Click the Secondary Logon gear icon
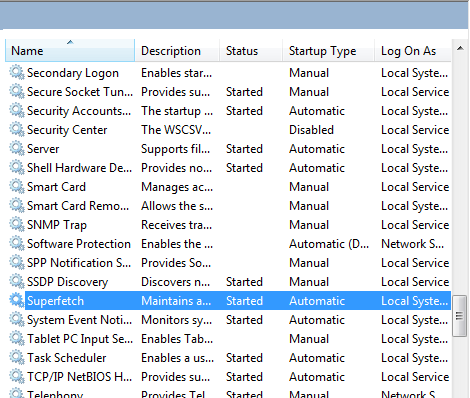Viewport: 470px width, 398px height. pyautogui.click(x=17, y=73)
